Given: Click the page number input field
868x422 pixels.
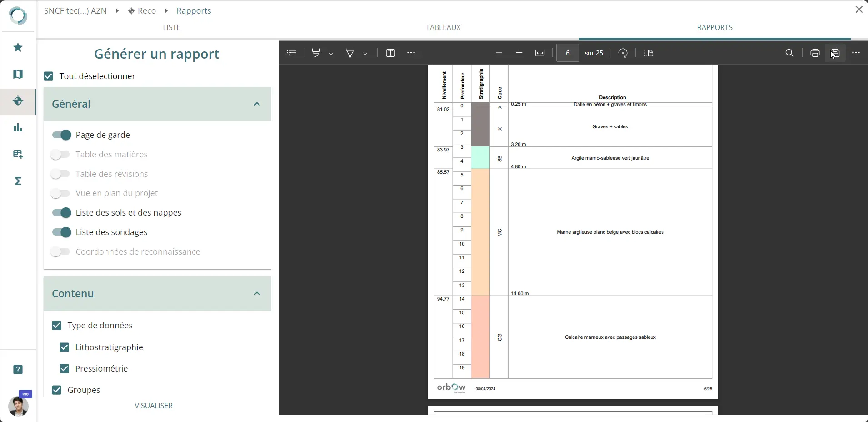Looking at the screenshot, I should click(568, 53).
